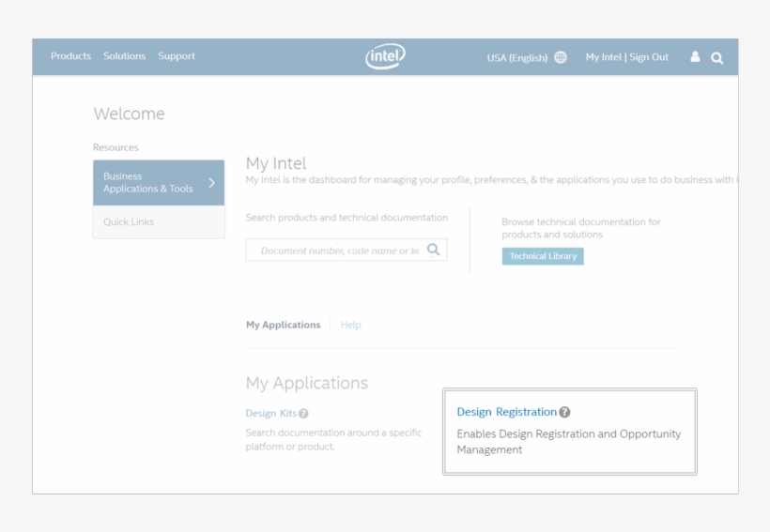Select Business Applications & Tools item
This screenshot has height=532, width=770.
point(159,183)
